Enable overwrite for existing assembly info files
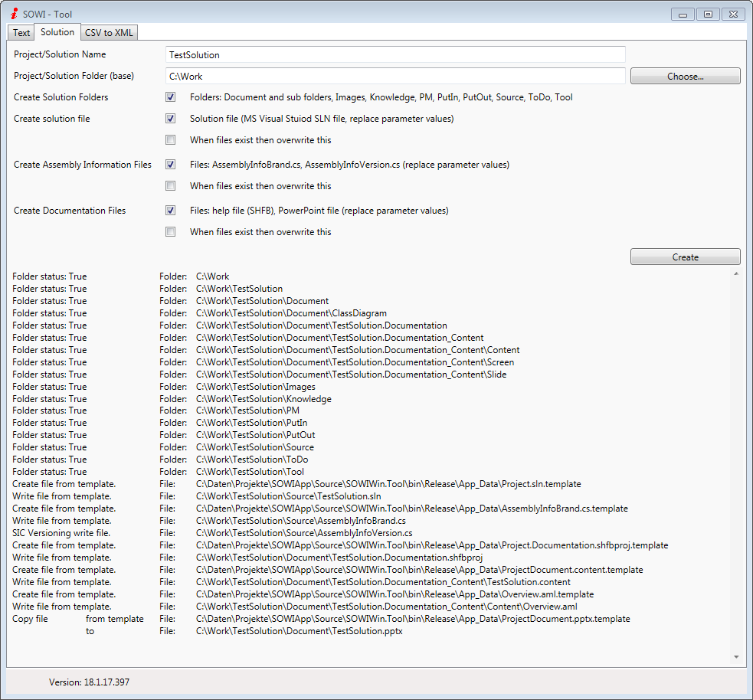The image size is (753, 700). coord(171,186)
